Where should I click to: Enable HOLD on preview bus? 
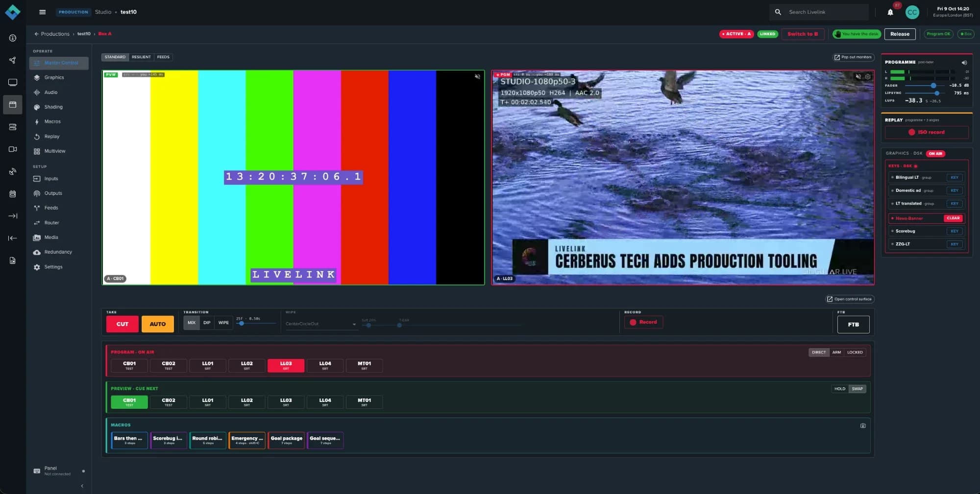point(840,389)
